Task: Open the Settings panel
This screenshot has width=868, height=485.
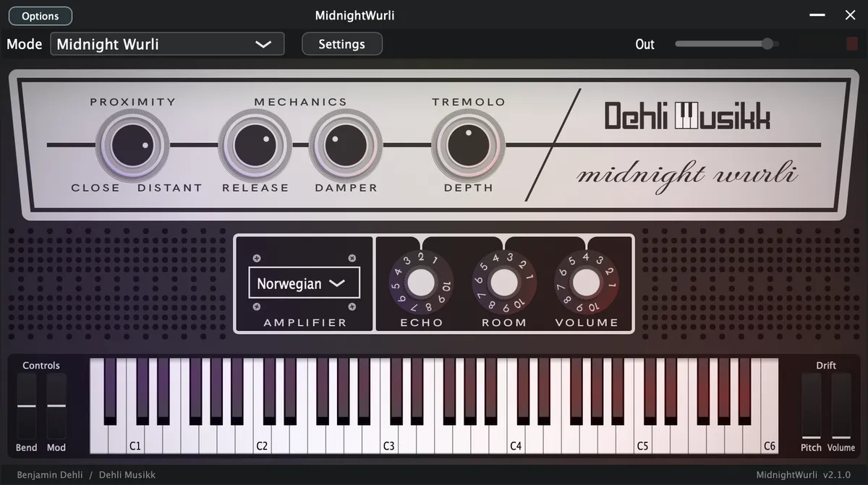Action: (x=341, y=44)
